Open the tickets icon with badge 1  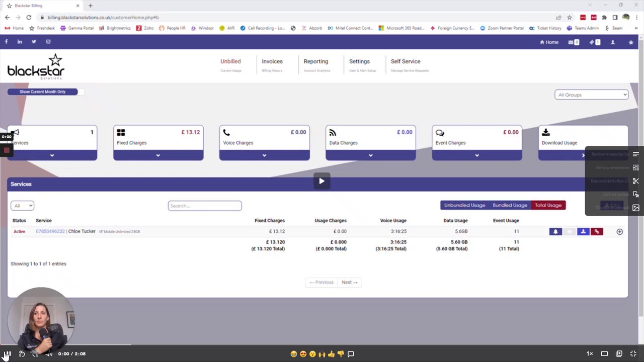(x=594, y=42)
